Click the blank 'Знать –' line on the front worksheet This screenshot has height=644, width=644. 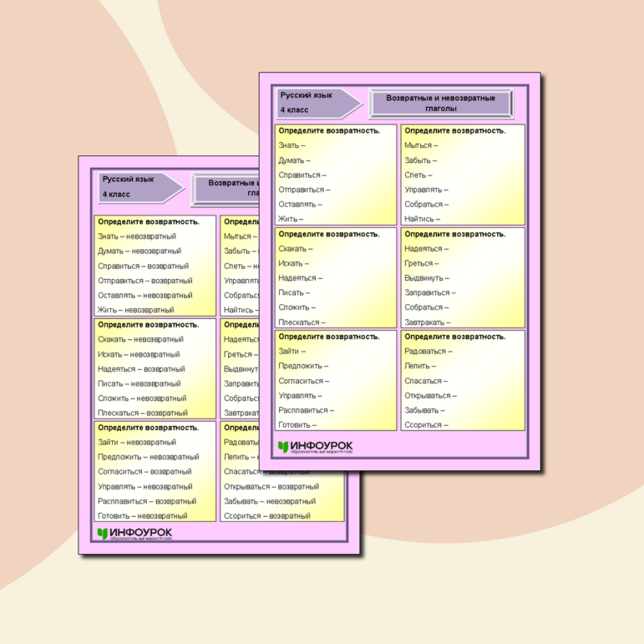pyautogui.click(x=294, y=145)
